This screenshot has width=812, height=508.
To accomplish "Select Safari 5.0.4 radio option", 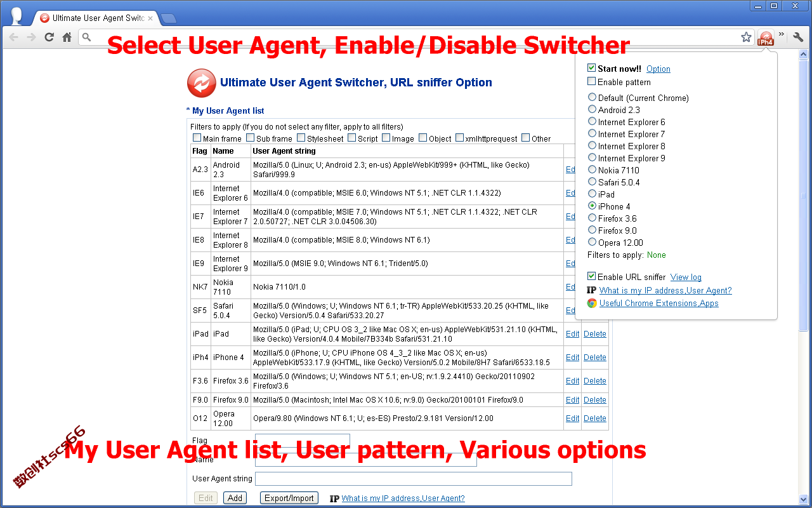I will click(592, 182).
